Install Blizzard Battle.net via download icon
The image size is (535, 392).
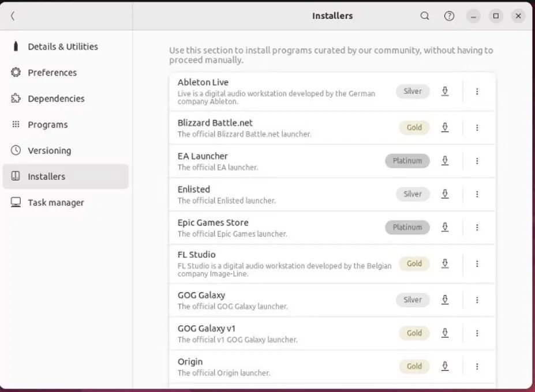(445, 127)
